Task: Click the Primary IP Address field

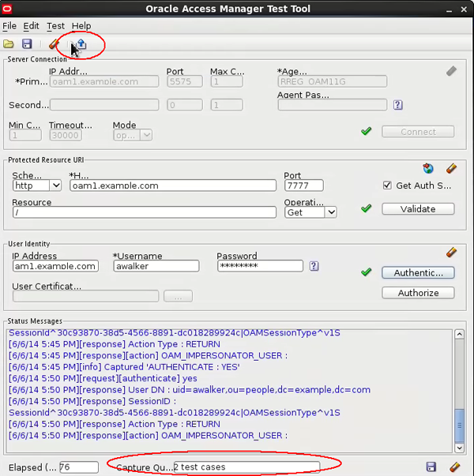Action: 104,81
